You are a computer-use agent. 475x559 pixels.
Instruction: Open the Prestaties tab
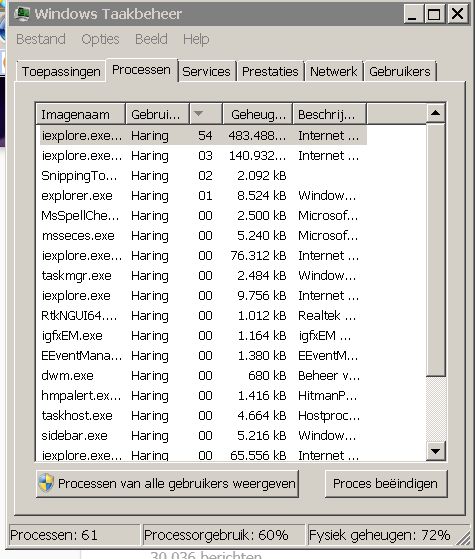pos(270,71)
